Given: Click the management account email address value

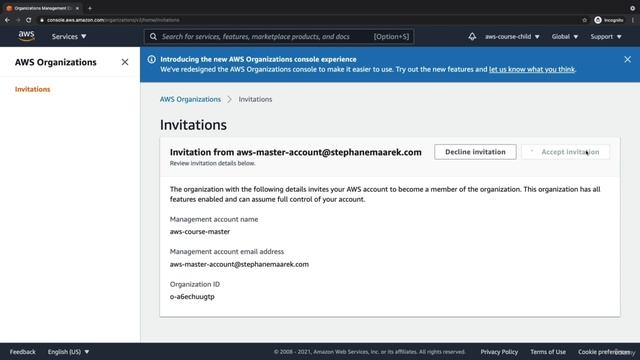Looking at the screenshot, I should click(239, 264).
